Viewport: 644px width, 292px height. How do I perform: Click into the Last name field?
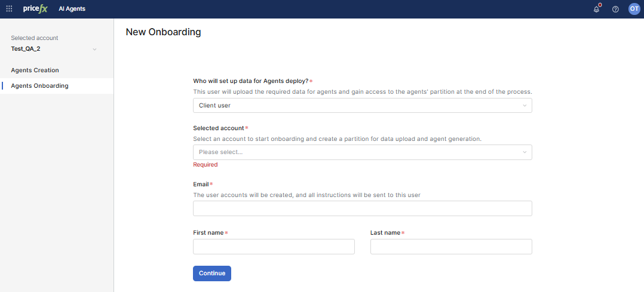450,247
